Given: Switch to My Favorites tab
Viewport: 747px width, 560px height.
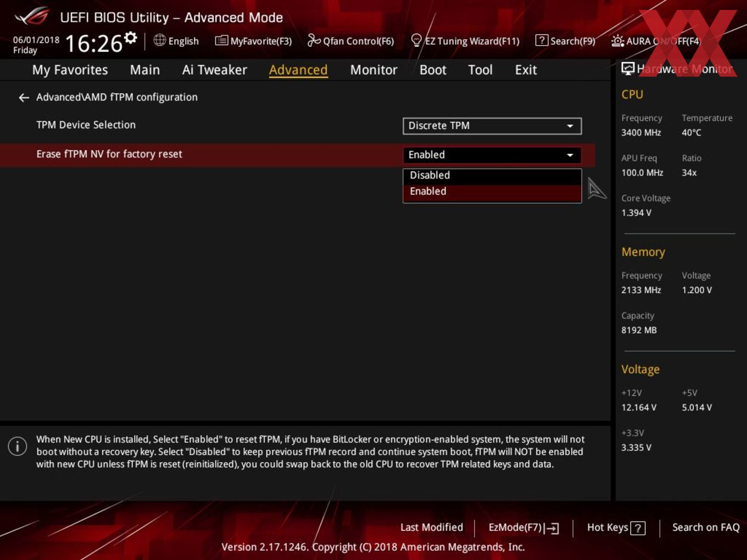Looking at the screenshot, I should point(70,70).
